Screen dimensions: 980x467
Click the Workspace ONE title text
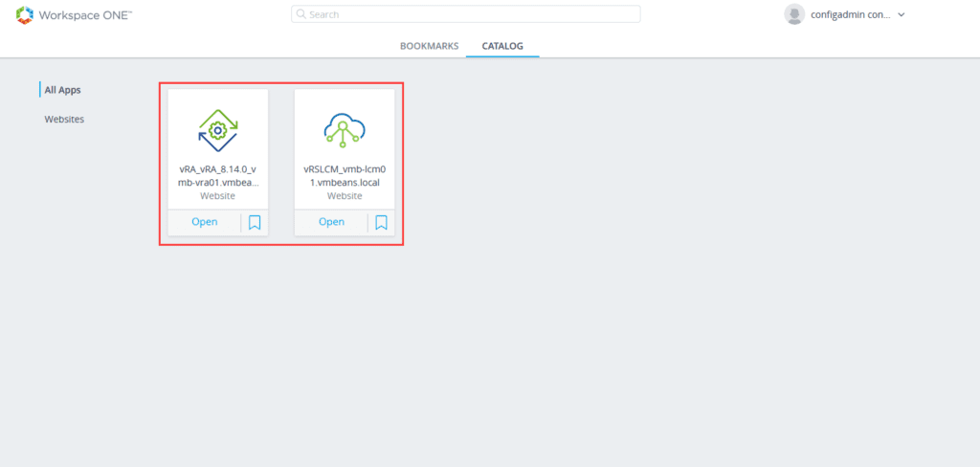(x=85, y=15)
